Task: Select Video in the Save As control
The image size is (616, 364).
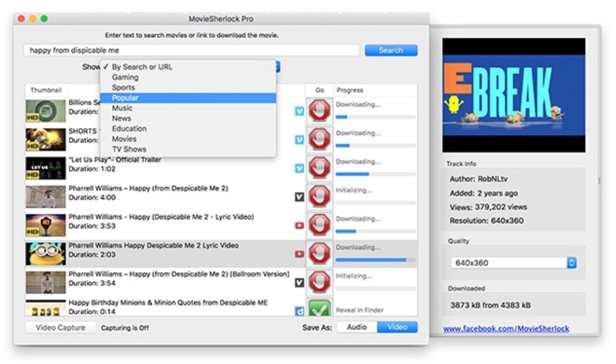Action: point(397,327)
